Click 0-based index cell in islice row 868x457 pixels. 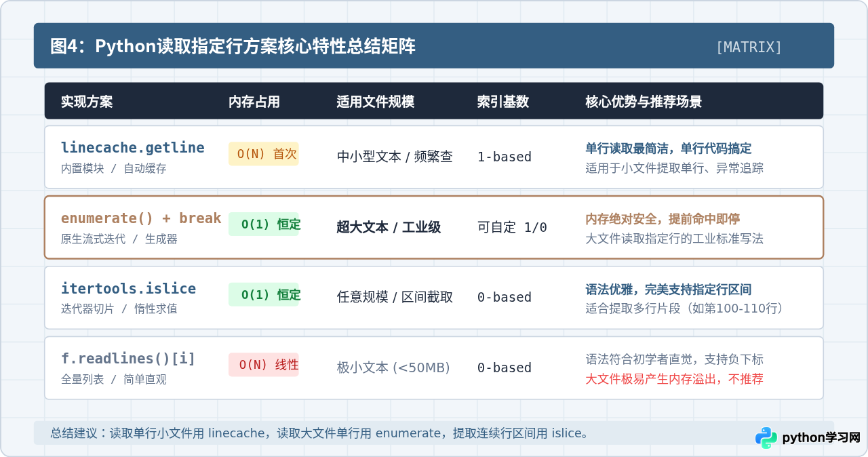click(505, 297)
